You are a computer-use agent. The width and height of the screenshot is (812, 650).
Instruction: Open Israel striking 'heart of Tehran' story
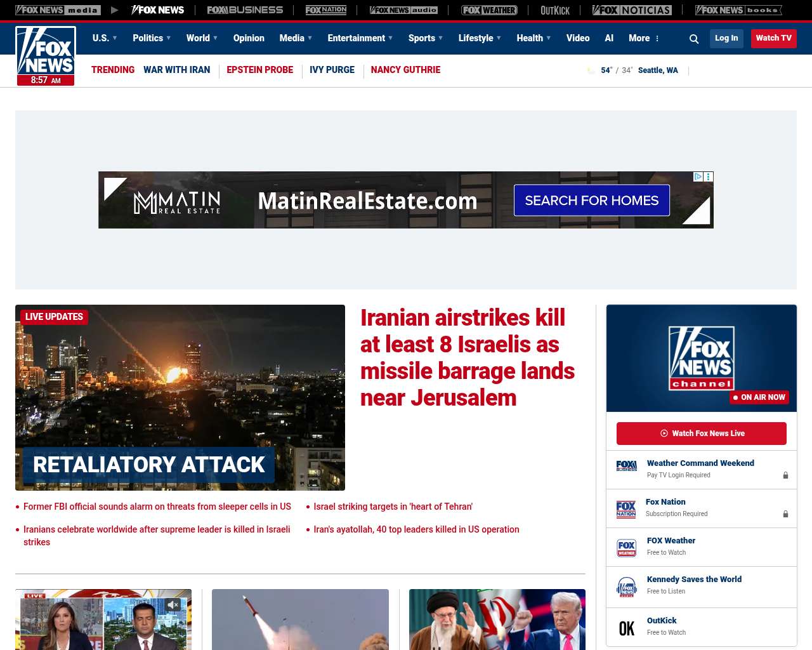pos(393,507)
